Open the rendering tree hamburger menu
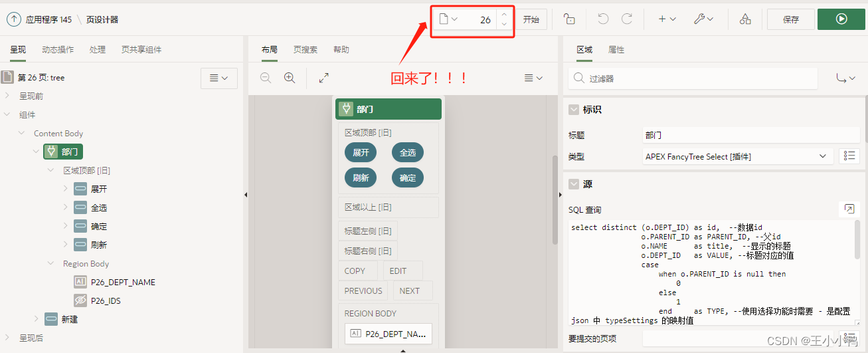 [219, 78]
